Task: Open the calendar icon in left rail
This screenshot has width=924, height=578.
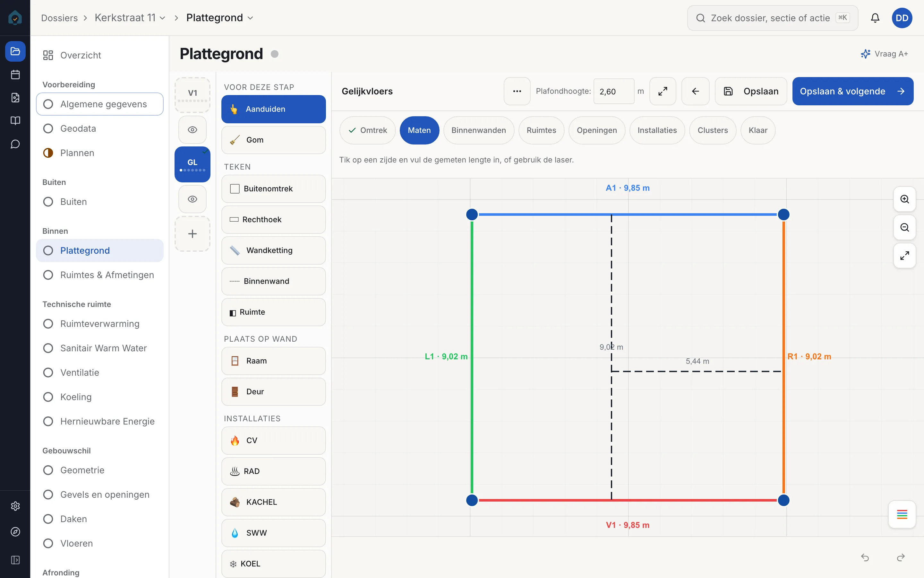Action: 15,74
